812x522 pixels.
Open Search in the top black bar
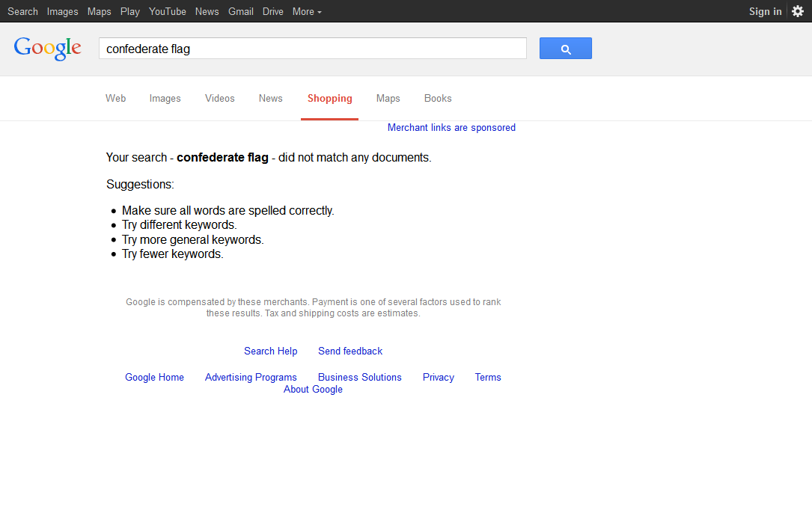point(22,11)
